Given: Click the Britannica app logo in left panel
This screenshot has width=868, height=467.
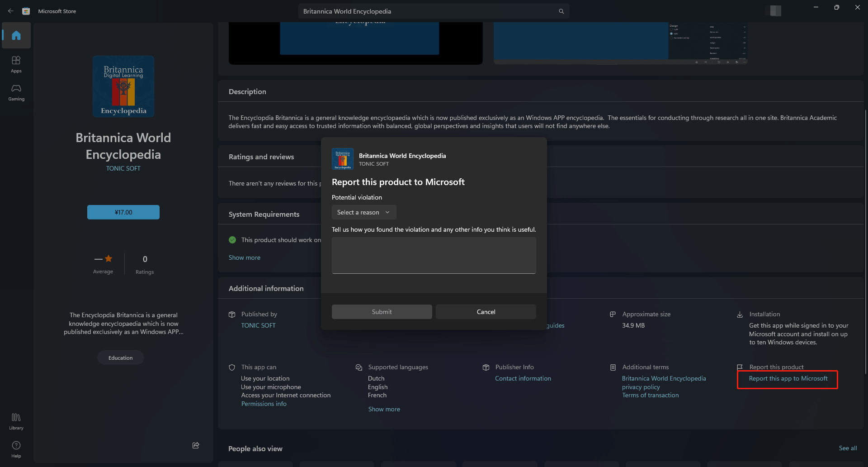Looking at the screenshot, I should [123, 86].
